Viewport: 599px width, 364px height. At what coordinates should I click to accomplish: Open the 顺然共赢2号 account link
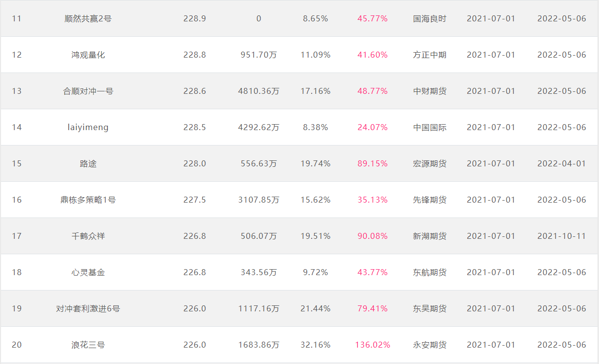pyautogui.click(x=88, y=19)
